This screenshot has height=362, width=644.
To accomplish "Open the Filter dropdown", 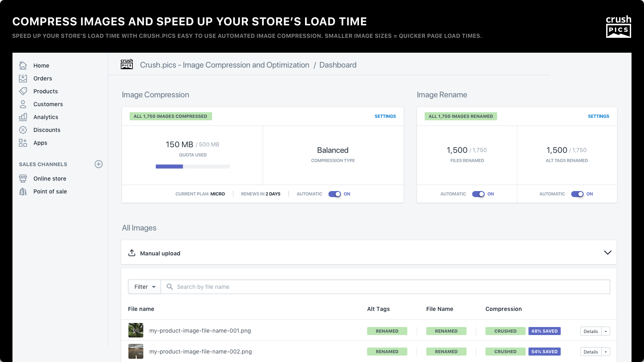I will point(144,287).
